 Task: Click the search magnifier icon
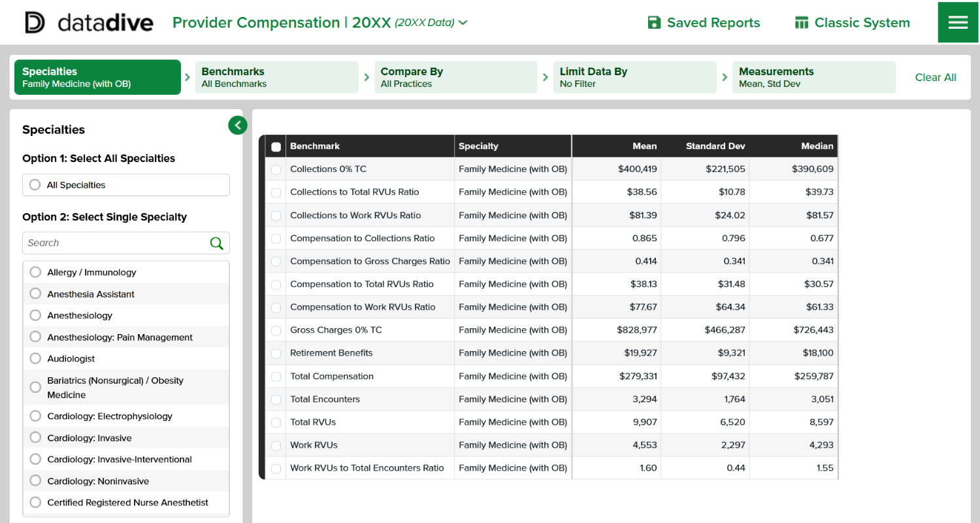point(216,243)
